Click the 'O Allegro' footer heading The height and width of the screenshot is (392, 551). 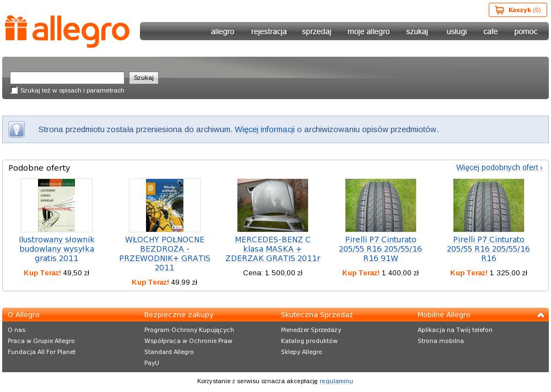[x=24, y=315]
